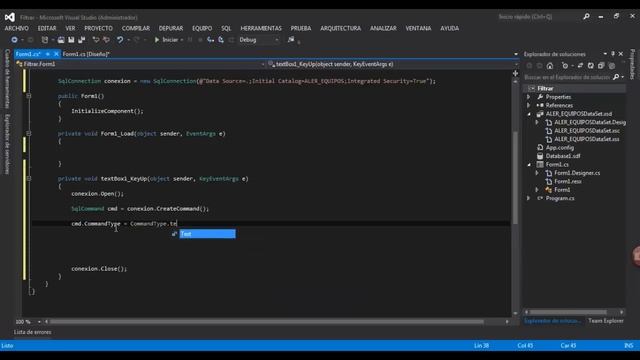Open the COMPILAR menu

[x=136, y=28]
